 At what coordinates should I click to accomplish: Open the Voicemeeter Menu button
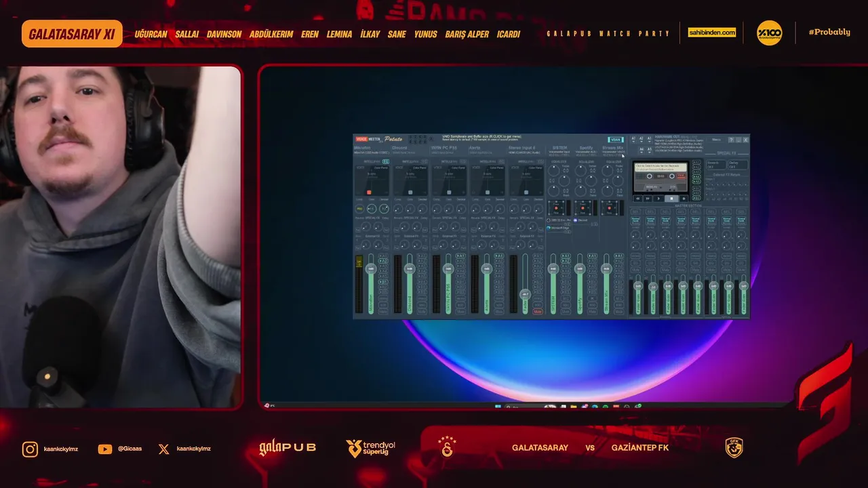(x=717, y=140)
